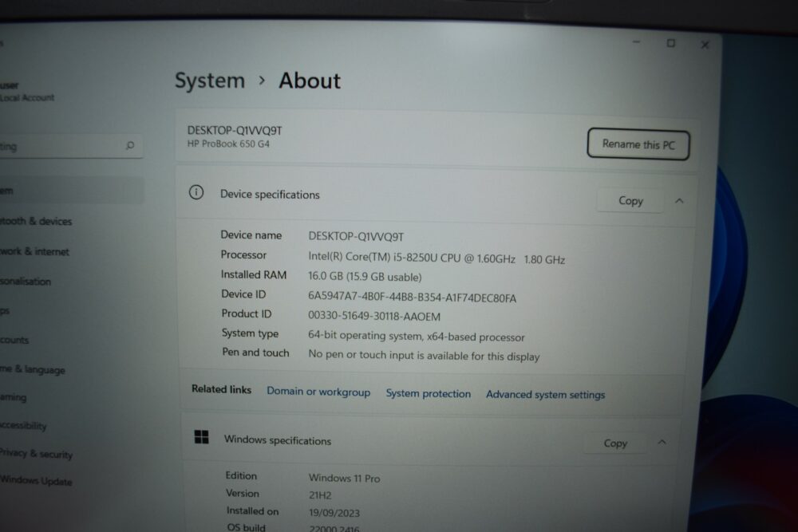The width and height of the screenshot is (798, 532).
Task: Select the 64-bit operating system text
Action: [x=417, y=336]
